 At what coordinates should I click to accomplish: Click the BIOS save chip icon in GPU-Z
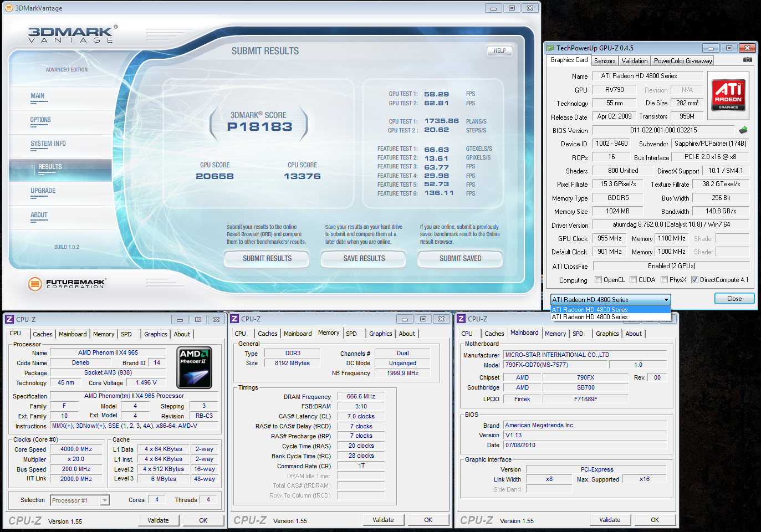[743, 130]
